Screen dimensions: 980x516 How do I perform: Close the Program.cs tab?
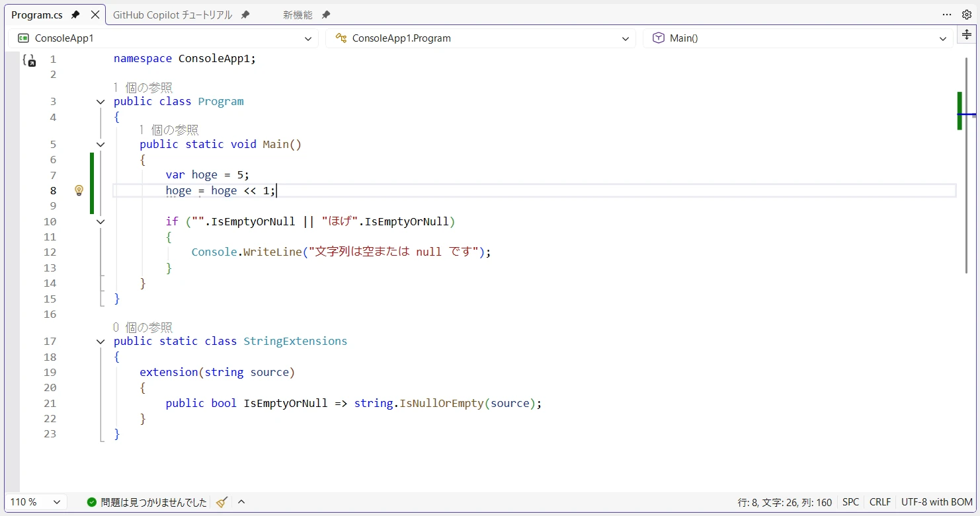95,15
